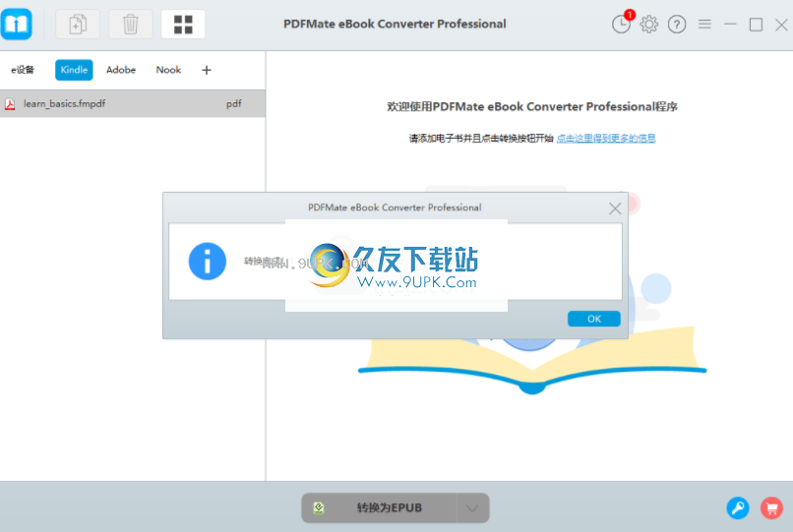Image resolution: width=793 pixels, height=532 pixels.
Task: Select the e设备 tab
Action: (23, 70)
